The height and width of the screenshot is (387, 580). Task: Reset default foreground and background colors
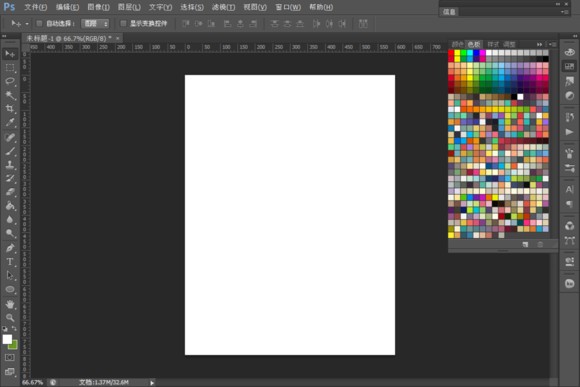point(5,329)
